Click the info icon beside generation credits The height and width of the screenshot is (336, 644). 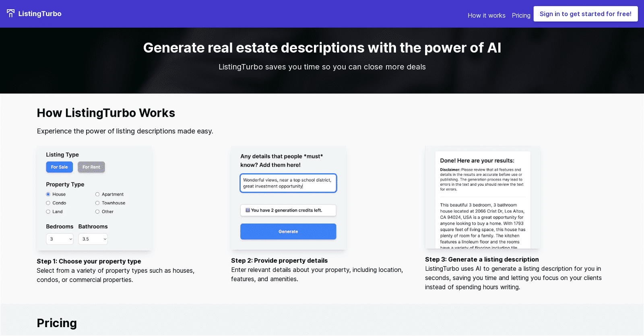tap(248, 210)
